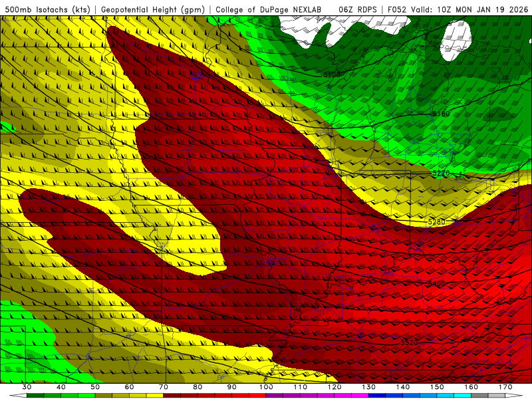Click the '06Z RDPS' model run label
Image resolution: width=532 pixels, height=399 pixels.
pyautogui.click(x=357, y=9)
